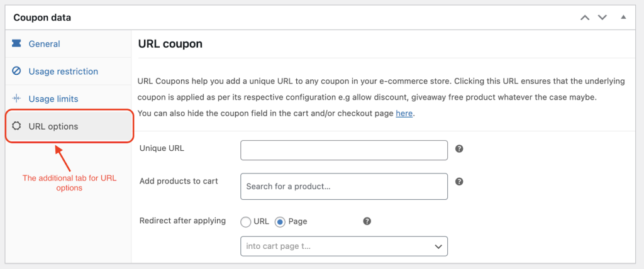The height and width of the screenshot is (269, 644).
Task: Select the URL options tab
Action: tap(68, 126)
